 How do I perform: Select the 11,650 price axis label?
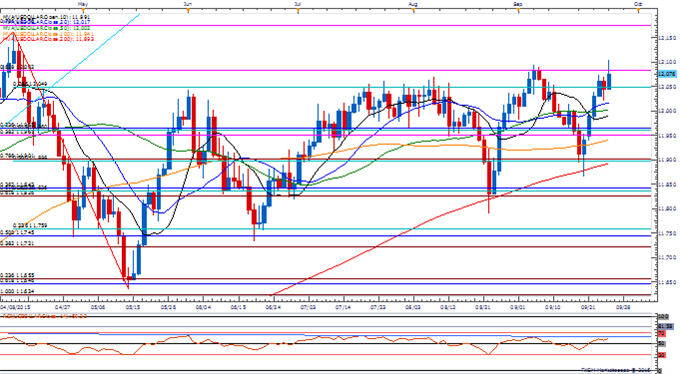click(667, 282)
